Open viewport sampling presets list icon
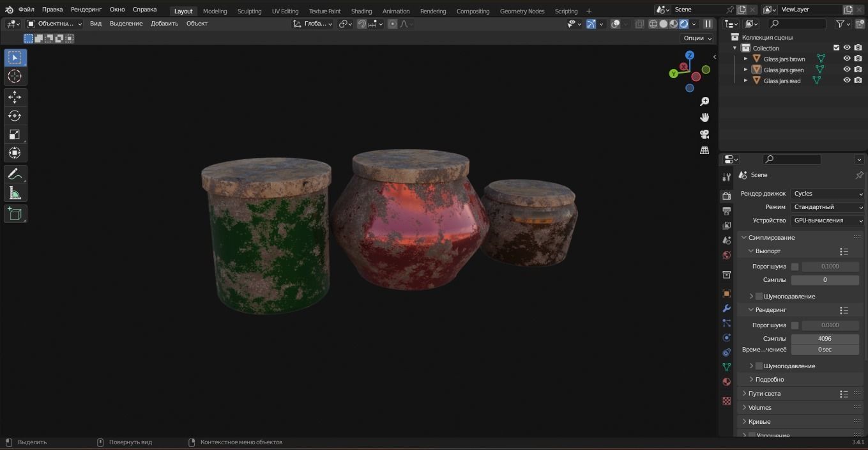The height and width of the screenshot is (450, 868). coord(844,252)
